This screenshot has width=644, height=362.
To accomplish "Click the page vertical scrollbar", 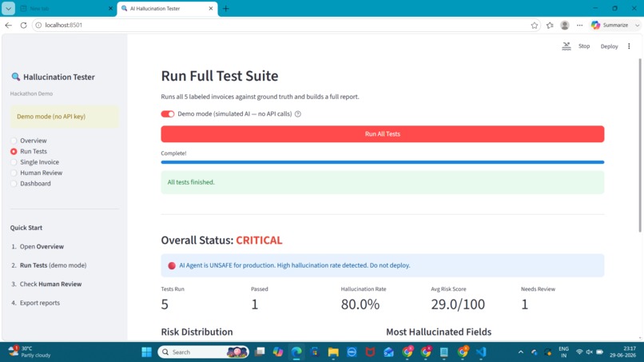I will click(639, 146).
